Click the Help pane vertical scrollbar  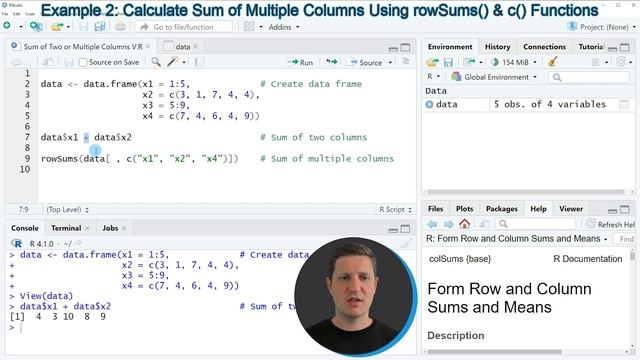coord(632,256)
